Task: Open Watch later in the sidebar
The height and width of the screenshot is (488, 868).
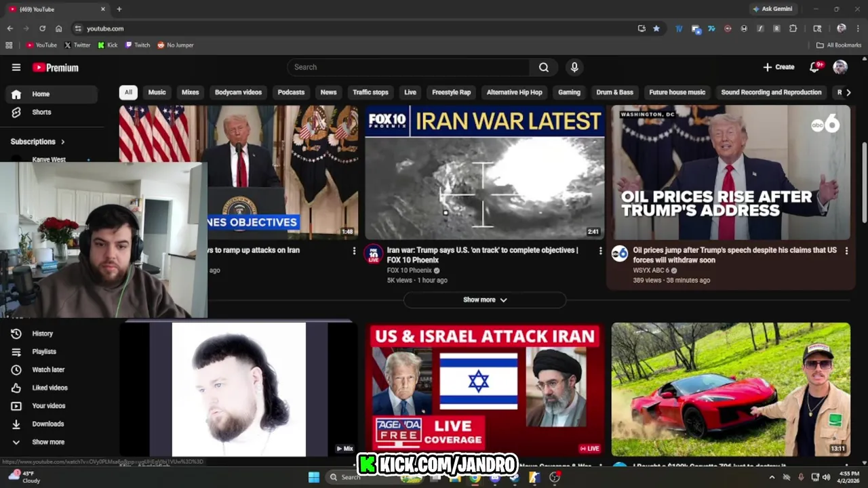Action: [x=48, y=369]
